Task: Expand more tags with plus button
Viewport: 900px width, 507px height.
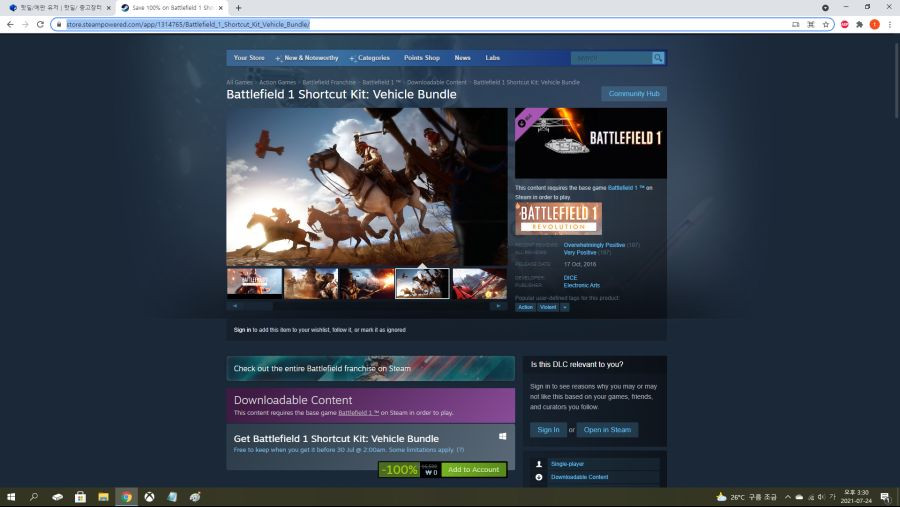Action: [565, 307]
